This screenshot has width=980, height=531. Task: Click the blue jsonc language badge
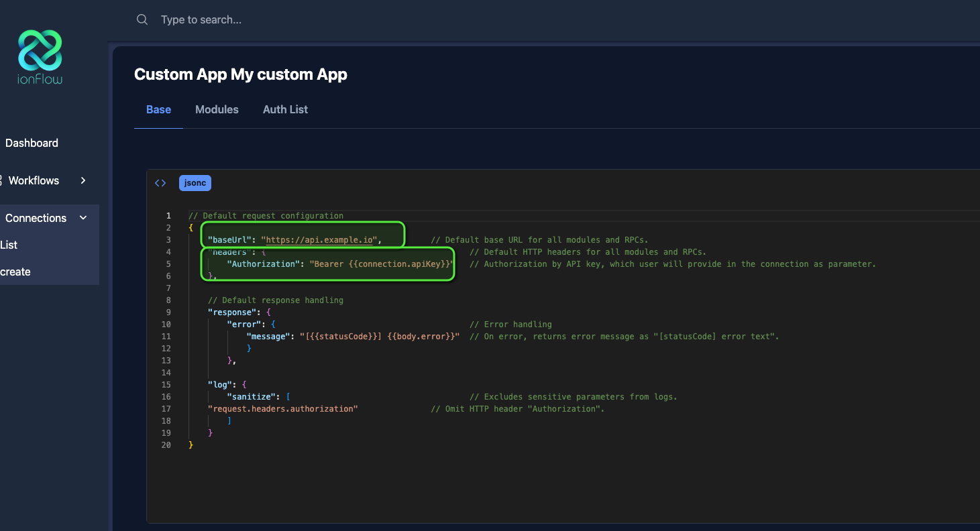tap(195, 182)
